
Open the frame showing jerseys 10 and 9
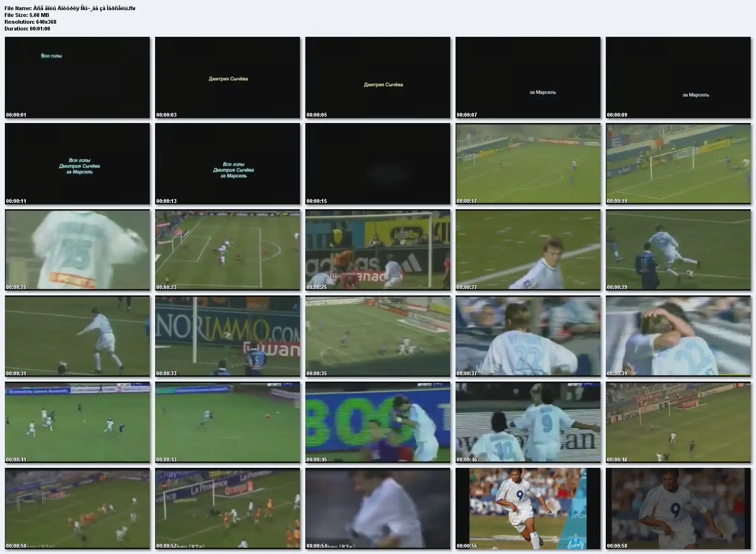(528, 422)
